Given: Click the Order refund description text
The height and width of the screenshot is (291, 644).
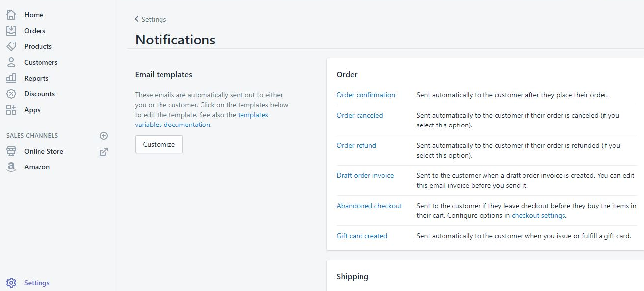Looking at the screenshot, I should click(x=519, y=150).
